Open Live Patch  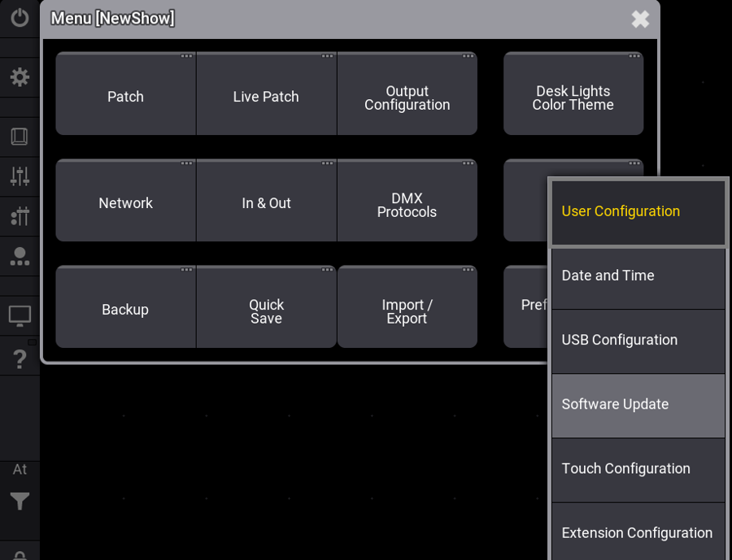[x=266, y=97]
